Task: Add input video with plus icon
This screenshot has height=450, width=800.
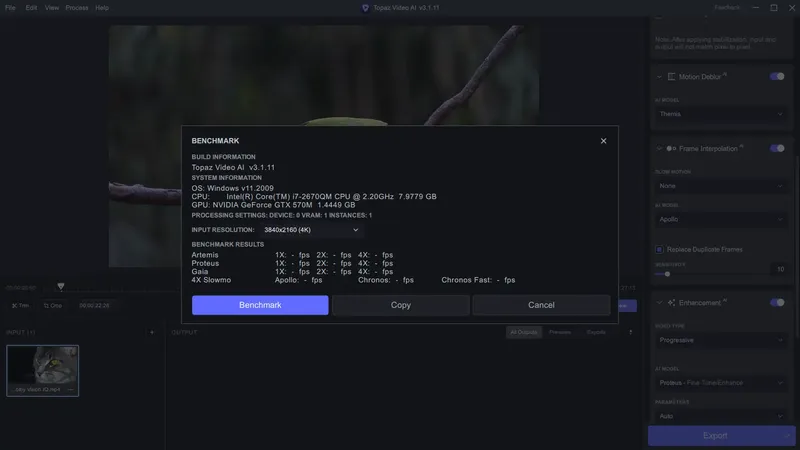Action: coord(152,332)
